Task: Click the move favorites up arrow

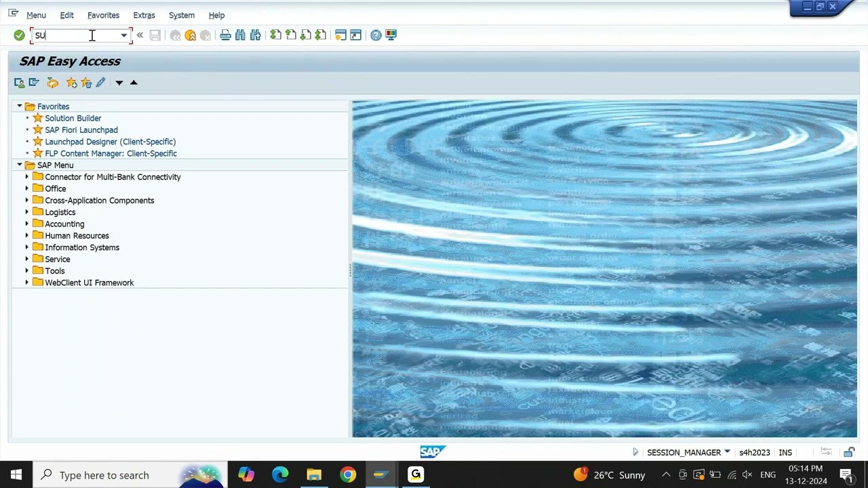Action: [134, 83]
